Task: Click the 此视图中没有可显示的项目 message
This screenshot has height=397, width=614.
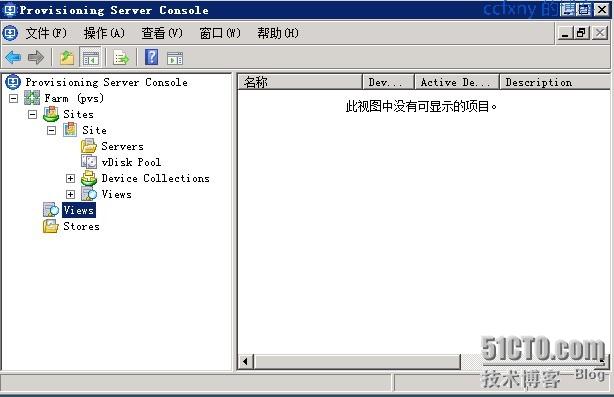Action: pyautogui.click(x=421, y=106)
